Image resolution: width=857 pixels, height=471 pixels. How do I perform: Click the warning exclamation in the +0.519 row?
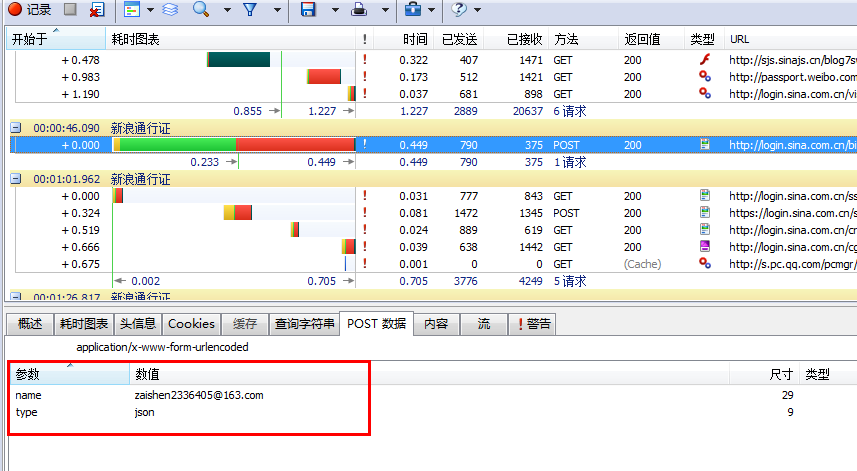coord(365,229)
